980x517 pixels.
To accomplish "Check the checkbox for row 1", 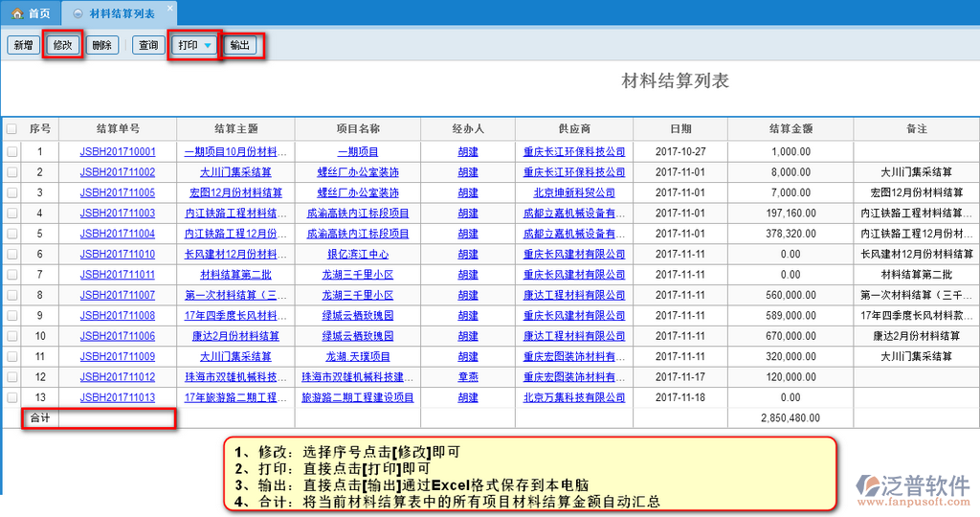I will [11, 151].
